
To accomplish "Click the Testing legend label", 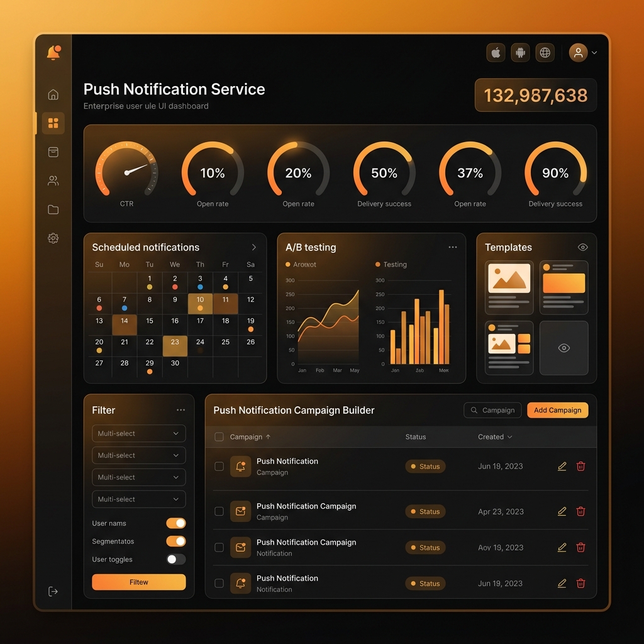I will (x=395, y=265).
